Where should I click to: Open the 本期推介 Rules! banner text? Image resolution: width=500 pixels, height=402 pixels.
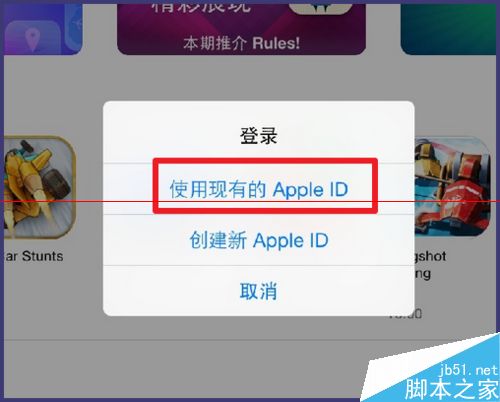[x=242, y=43]
